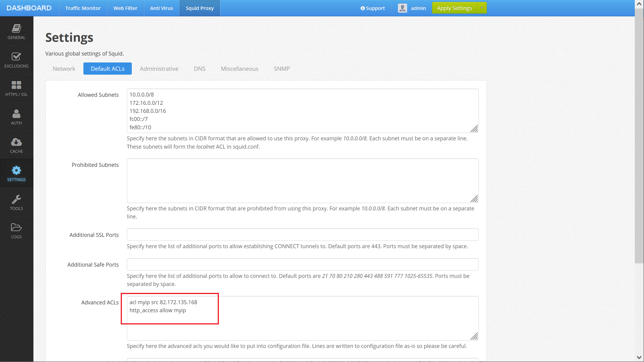Select the Default ACLs tab

coord(108,68)
